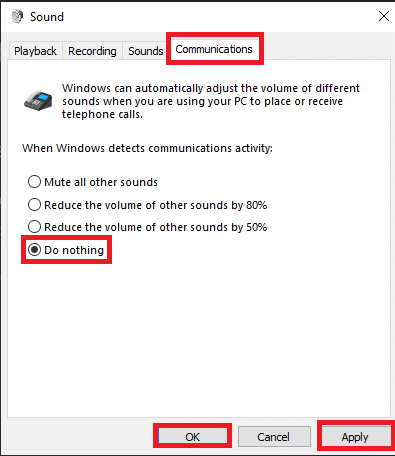Click the Sound speaker icon in title bar
Image resolution: width=395 pixels, height=456 pixels.
17,16
